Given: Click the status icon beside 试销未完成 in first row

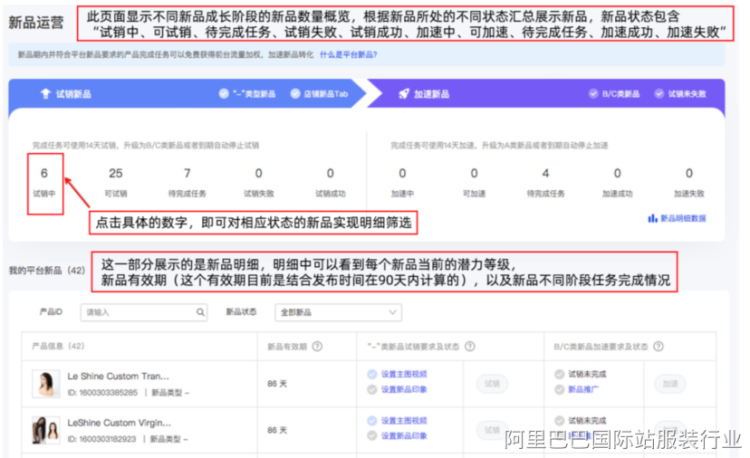Looking at the screenshot, I should click(x=558, y=374).
